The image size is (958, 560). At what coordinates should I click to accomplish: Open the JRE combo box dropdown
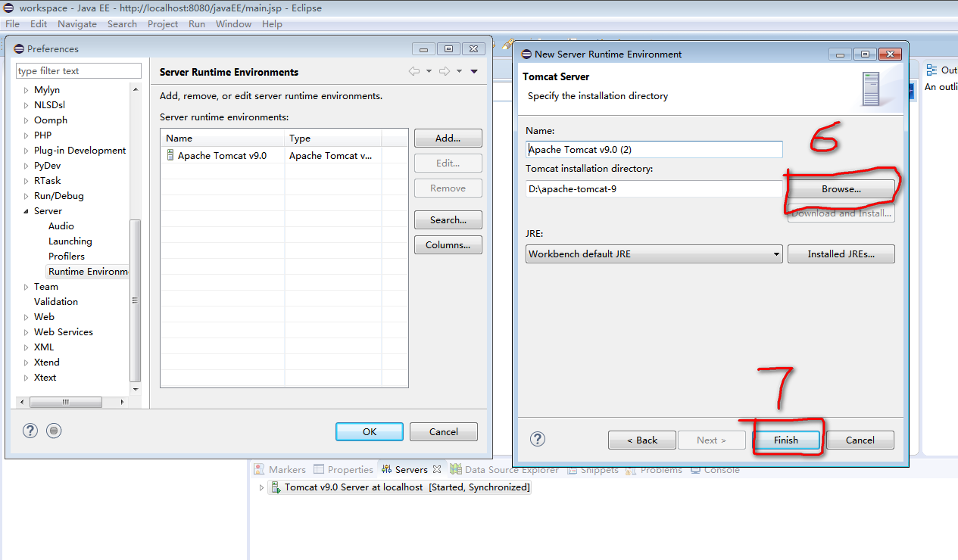(776, 254)
